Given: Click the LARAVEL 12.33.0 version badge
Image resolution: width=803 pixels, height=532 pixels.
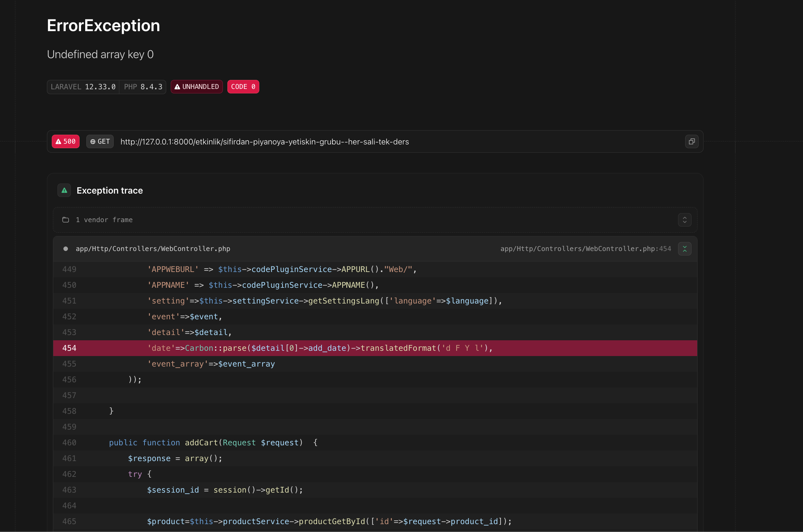Looking at the screenshot, I should 83,87.
